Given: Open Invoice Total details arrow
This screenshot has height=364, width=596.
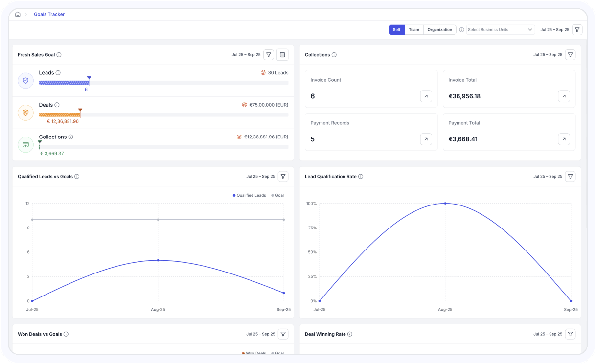Looking at the screenshot, I should point(564,96).
